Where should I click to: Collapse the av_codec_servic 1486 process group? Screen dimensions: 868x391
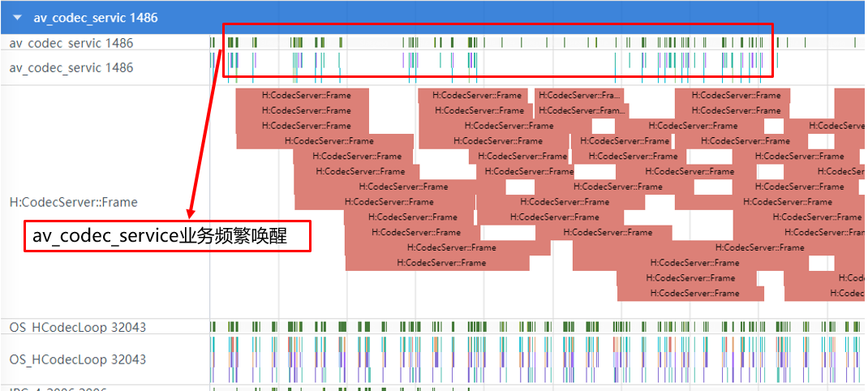[18, 18]
